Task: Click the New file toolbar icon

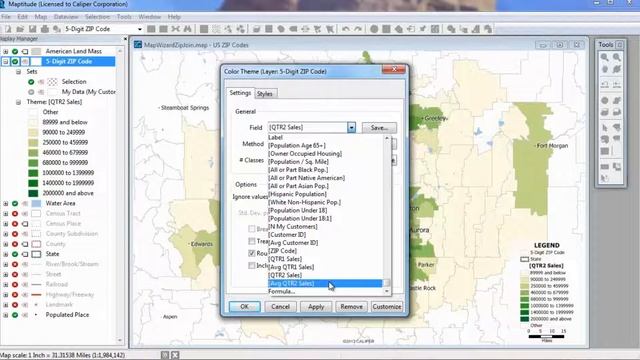Action: (x=8, y=29)
